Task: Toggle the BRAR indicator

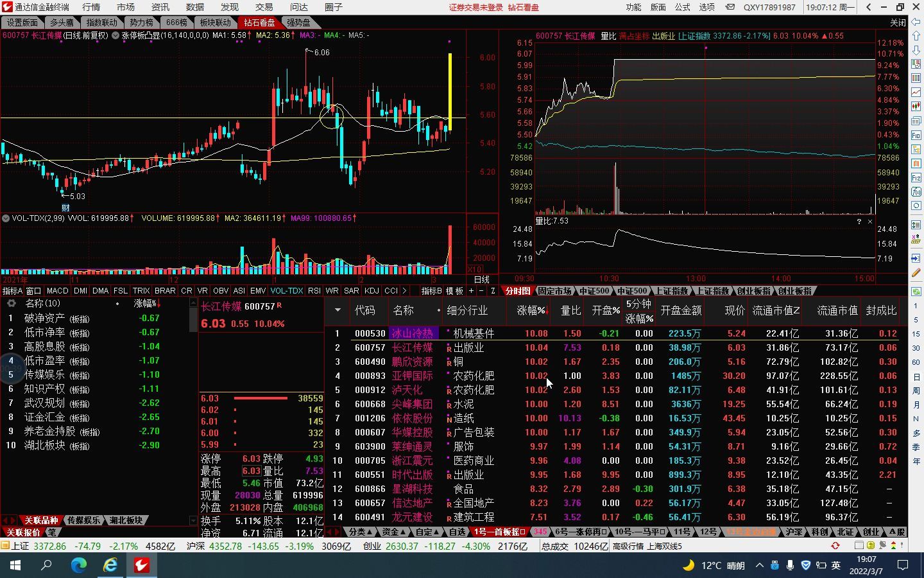Action: [x=164, y=290]
